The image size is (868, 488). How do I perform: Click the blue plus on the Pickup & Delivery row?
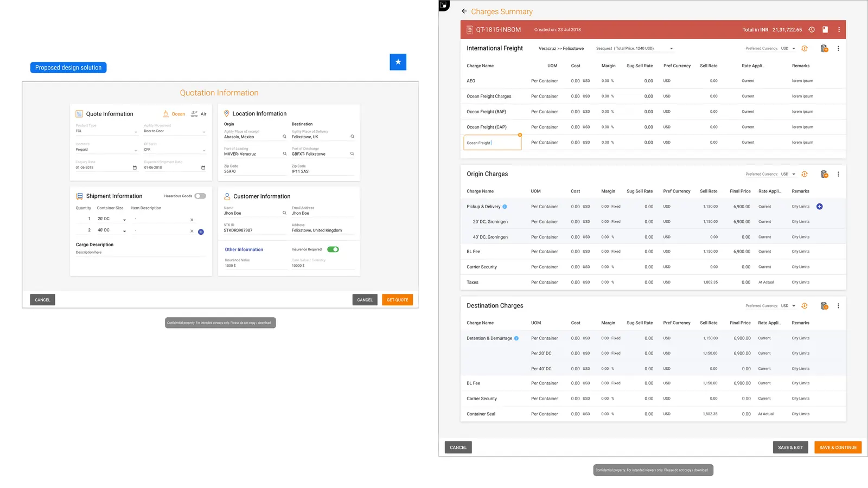pos(820,207)
